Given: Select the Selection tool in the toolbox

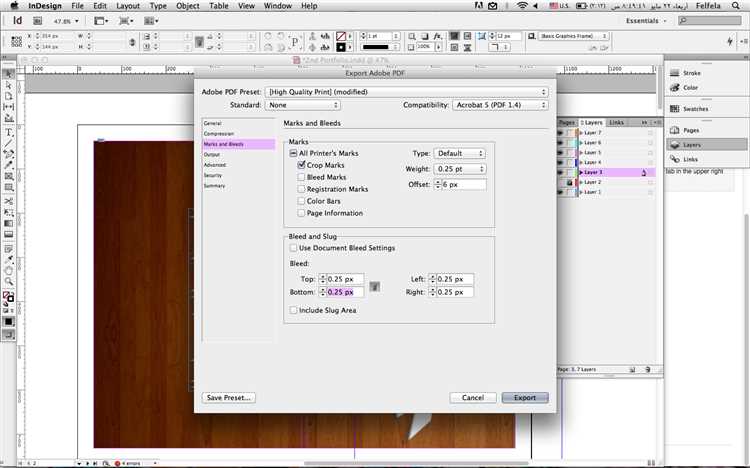Looking at the screenshot, I should coord(9,74).
